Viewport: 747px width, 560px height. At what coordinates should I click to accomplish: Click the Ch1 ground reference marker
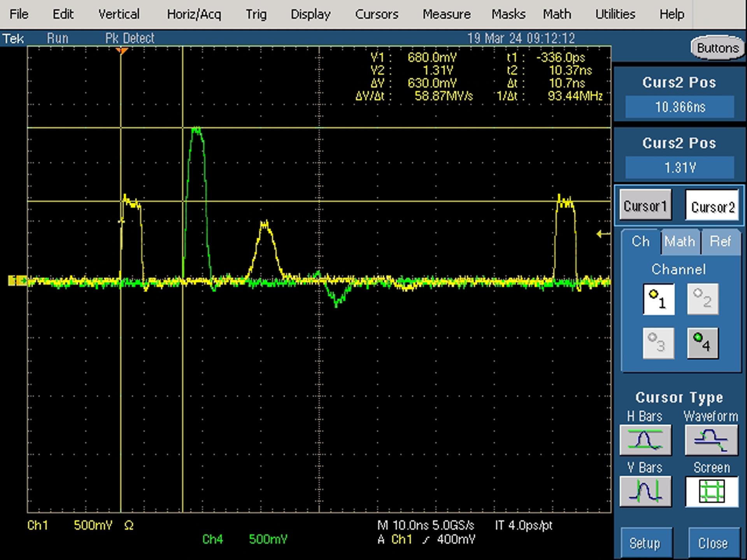17,280
